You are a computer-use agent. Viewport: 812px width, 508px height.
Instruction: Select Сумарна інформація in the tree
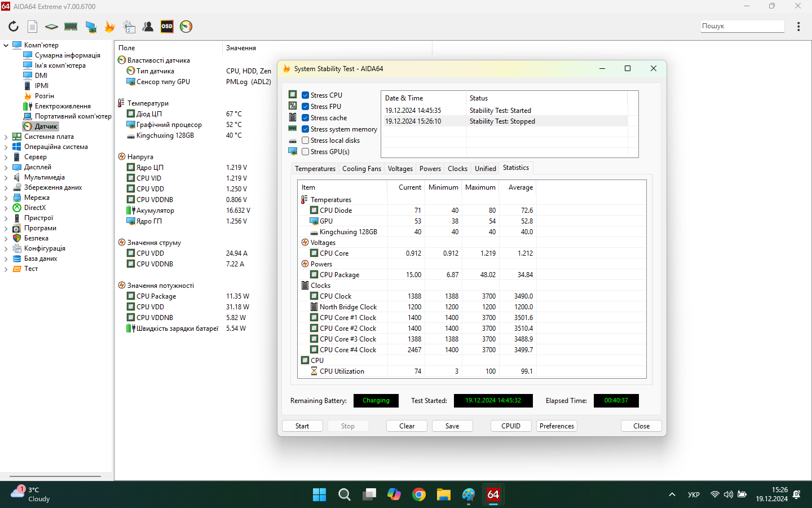coord(68,55)
